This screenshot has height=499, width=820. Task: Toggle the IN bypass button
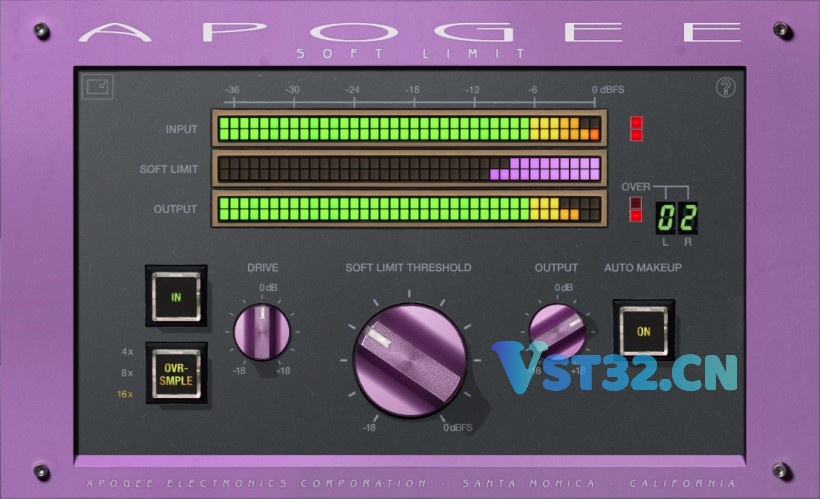176,297
